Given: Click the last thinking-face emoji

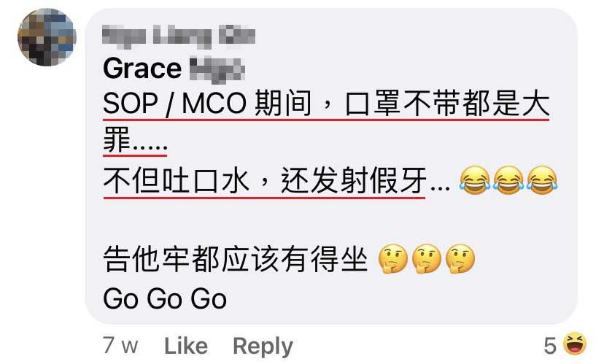Looking at the screenshot, I should (460, 258).
